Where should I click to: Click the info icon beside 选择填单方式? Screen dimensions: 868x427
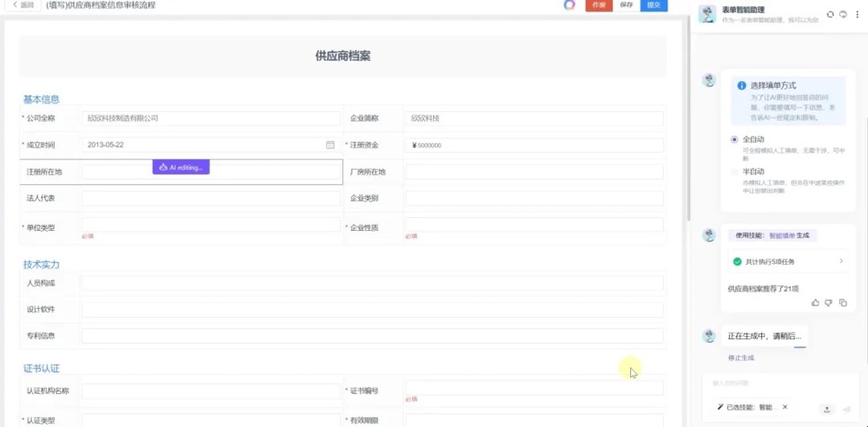point(742,86)
